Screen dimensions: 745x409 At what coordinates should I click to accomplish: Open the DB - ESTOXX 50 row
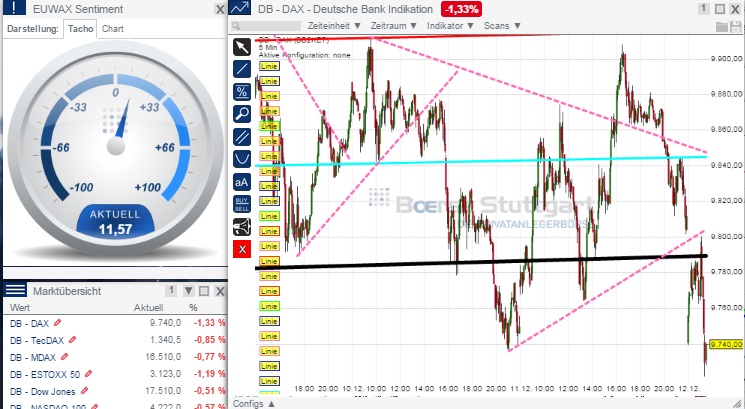click(x=114, y=374)
